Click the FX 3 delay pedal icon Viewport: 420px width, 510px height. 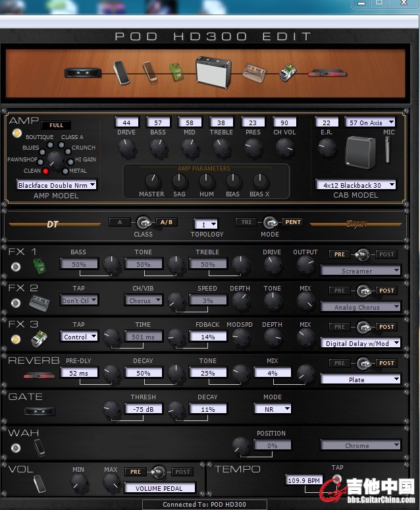point(39,339)
